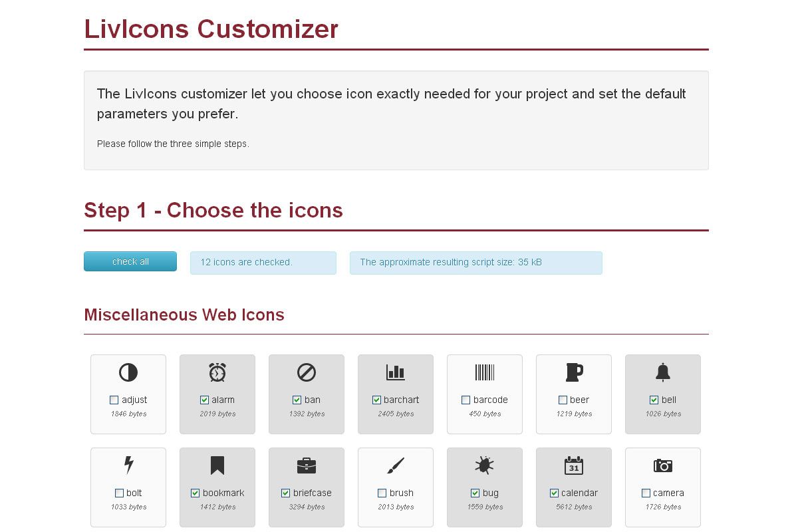
Task: Click the adjust half-circle icon
Action: click(128, 372)
